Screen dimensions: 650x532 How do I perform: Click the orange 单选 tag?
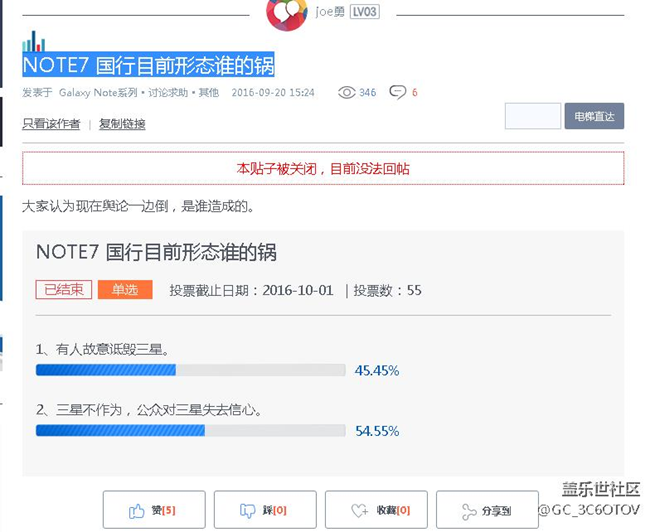point(125,289)
